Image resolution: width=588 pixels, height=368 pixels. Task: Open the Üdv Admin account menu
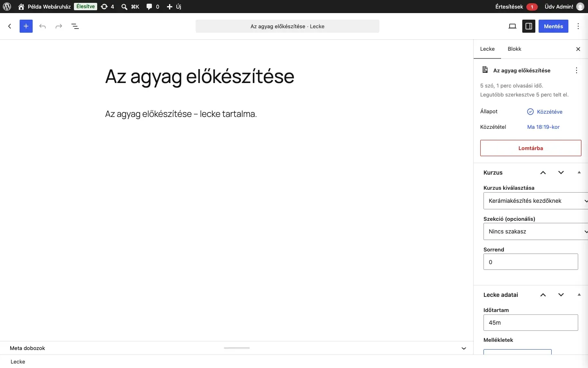[565, 7]
